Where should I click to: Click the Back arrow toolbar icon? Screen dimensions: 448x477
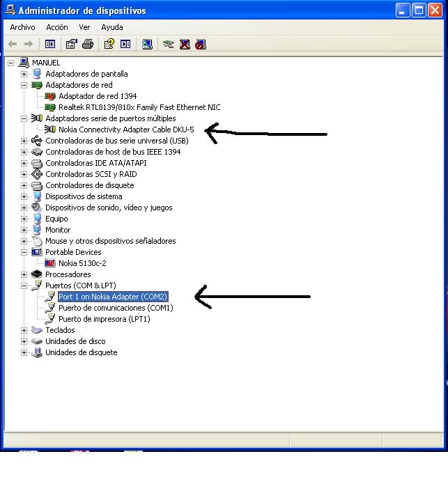coord(13,44)
